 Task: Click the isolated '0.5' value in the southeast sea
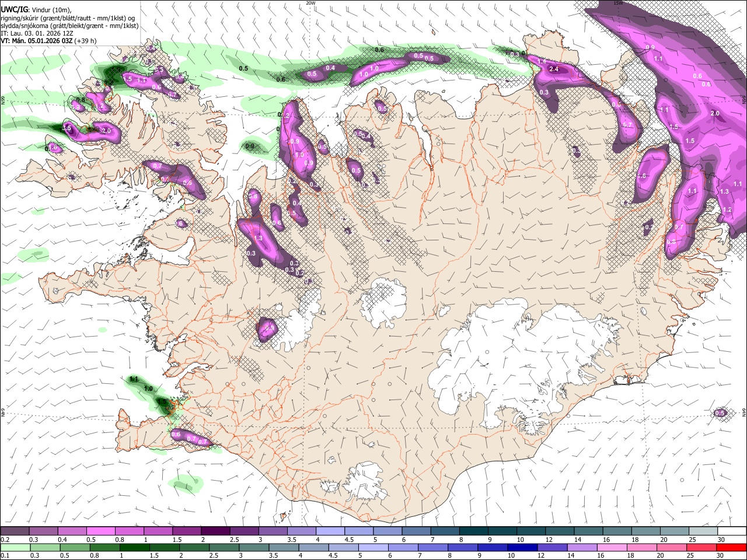coord(720,413)
